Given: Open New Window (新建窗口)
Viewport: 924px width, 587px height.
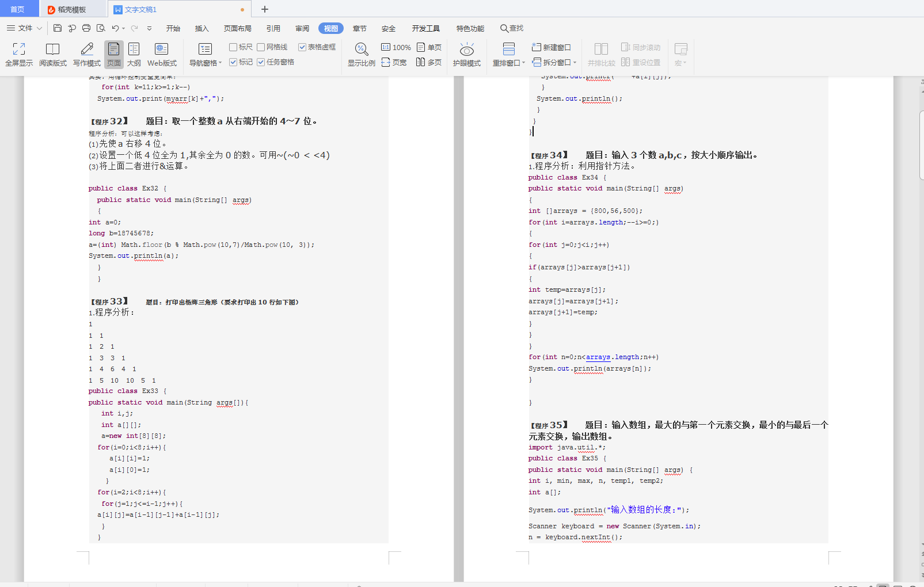Looking at the screenshot, I should [x=552, y=47].
